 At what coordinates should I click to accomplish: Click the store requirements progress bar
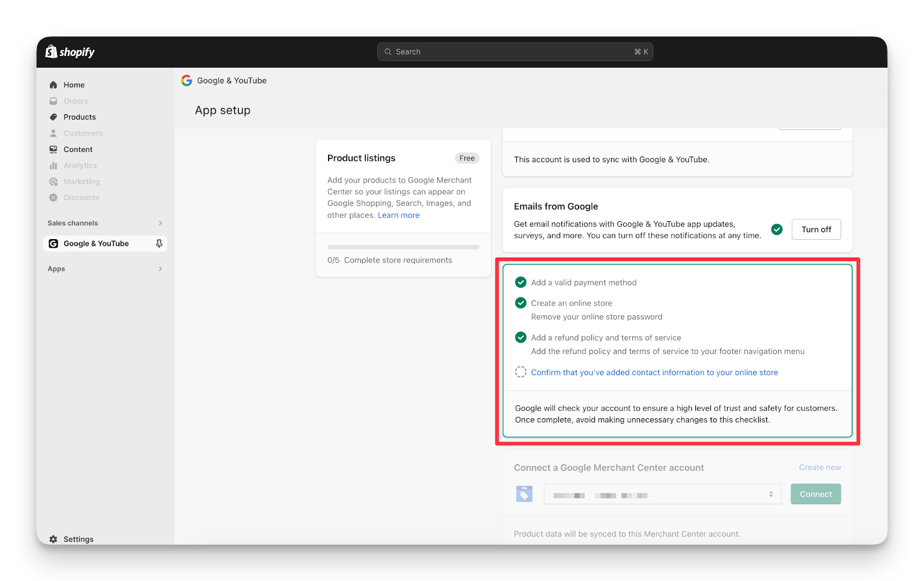[403, 247]
